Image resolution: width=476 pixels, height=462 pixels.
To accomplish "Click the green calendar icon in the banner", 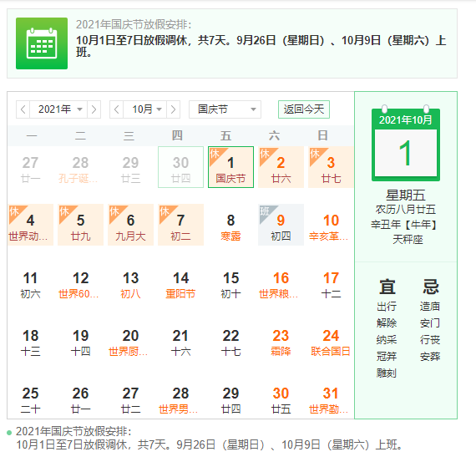I will pyautogui.click(x=42, y=43).
